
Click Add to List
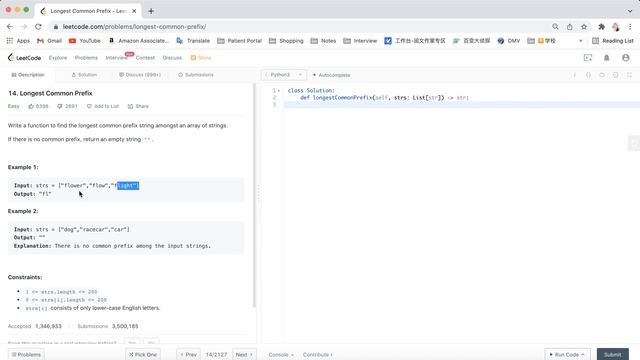102,106
